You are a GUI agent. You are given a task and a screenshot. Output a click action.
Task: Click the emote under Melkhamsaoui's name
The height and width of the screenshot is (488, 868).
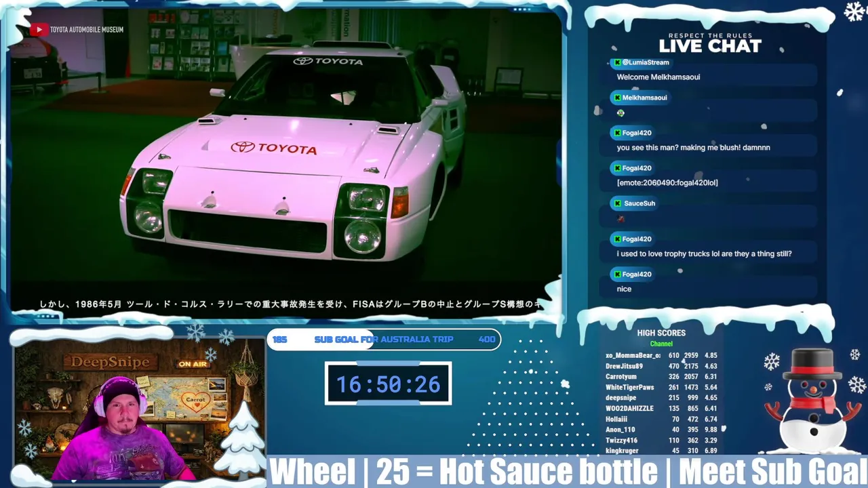pyautogui.click(x=620, y=113)
